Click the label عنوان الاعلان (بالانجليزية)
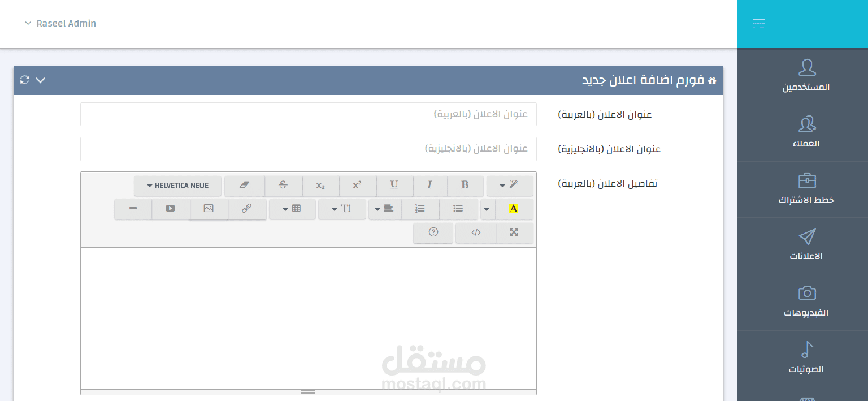This screenshot has height=401, width=868. (x=609, y=149)
